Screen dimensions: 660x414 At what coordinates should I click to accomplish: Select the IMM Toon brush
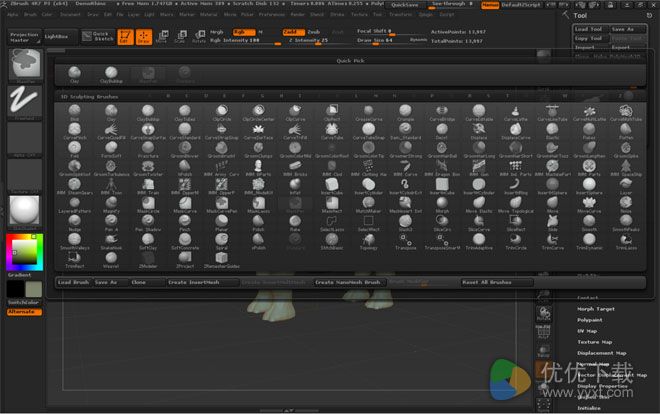pyautogui.click(x=111, y=186)
